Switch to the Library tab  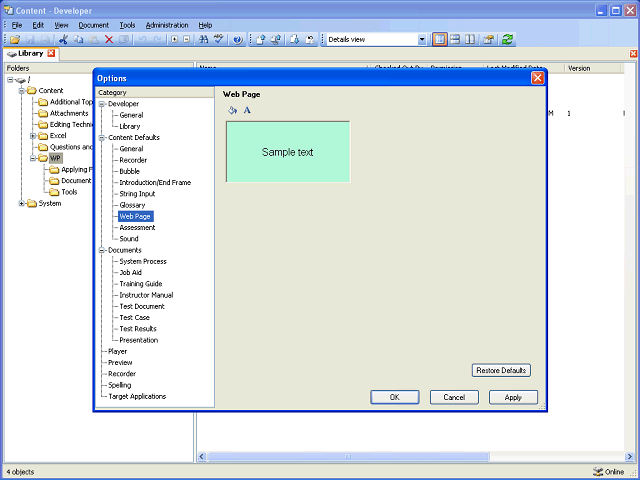point(30,53)
